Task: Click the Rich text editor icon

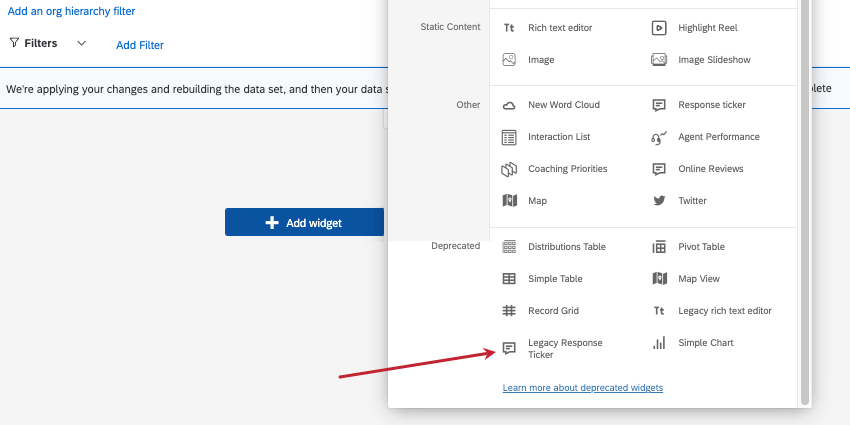Action: (x=509, y=28)
